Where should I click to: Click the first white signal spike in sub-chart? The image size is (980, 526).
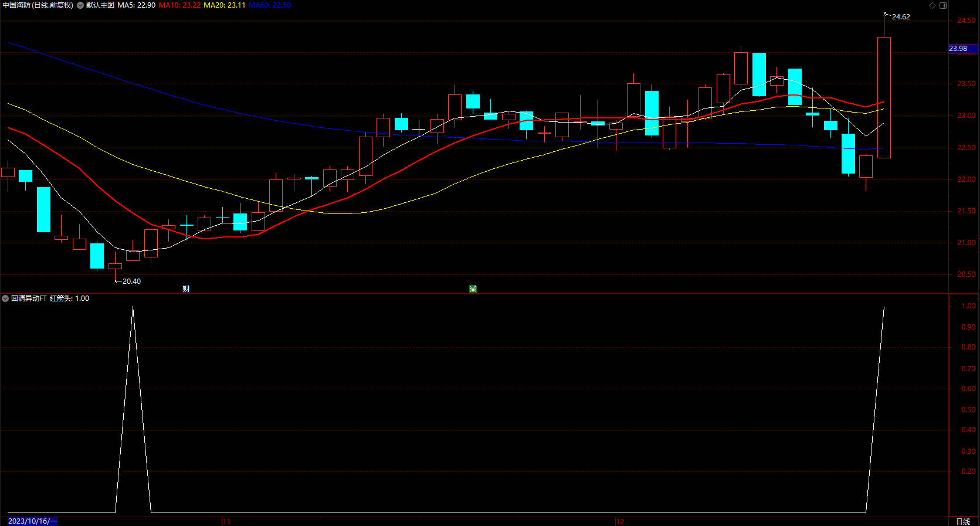[133, 409]
